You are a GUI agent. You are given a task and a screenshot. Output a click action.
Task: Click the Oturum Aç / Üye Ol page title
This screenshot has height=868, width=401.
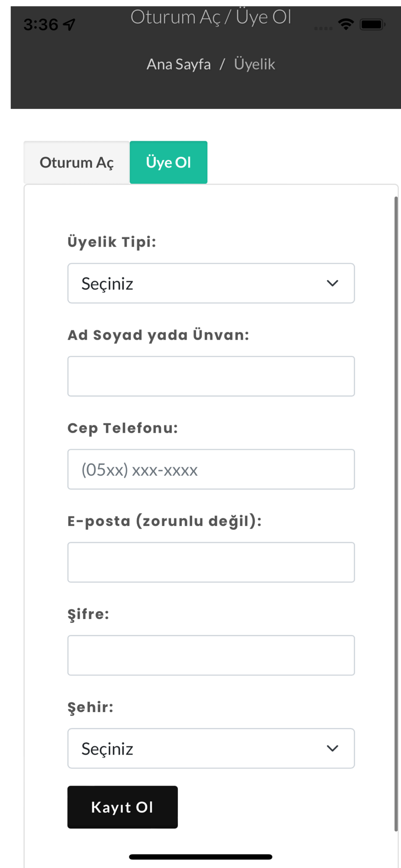click(211, 17)
